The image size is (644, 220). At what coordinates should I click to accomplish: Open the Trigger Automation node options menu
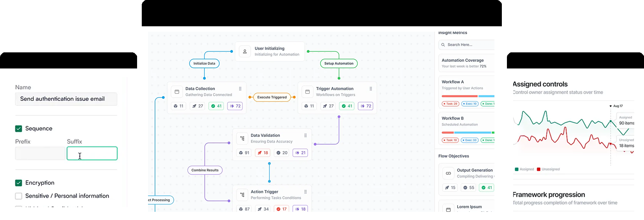[371, 89]
